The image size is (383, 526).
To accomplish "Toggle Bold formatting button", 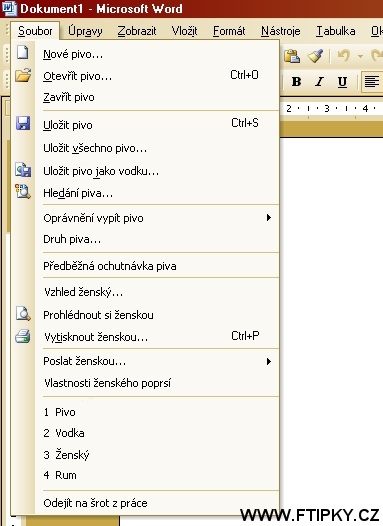I will click(x=296, y=82).
